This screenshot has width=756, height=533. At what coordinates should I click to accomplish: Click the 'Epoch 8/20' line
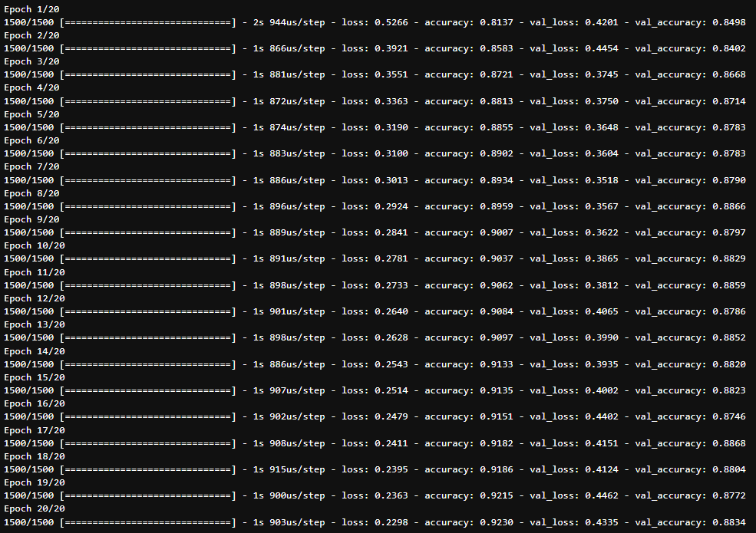31,193
